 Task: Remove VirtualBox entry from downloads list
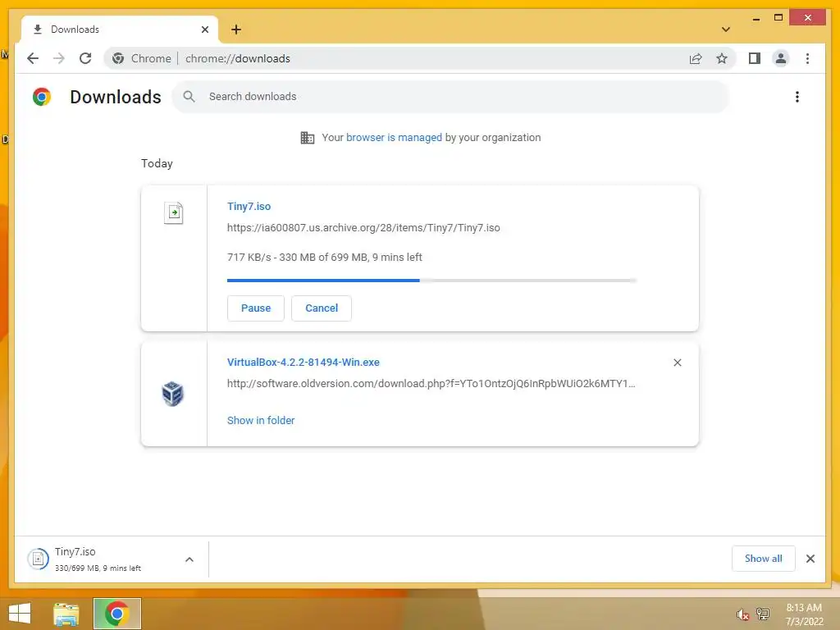pyautogui.click(x=677, y=363)
